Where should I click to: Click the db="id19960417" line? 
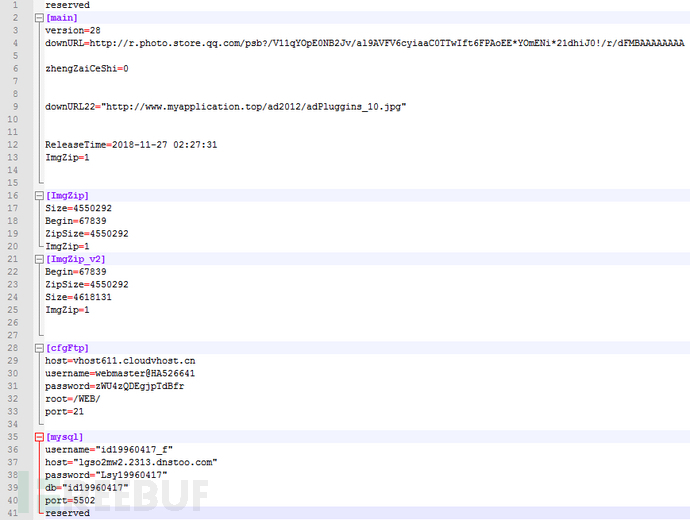coord(87,488)
